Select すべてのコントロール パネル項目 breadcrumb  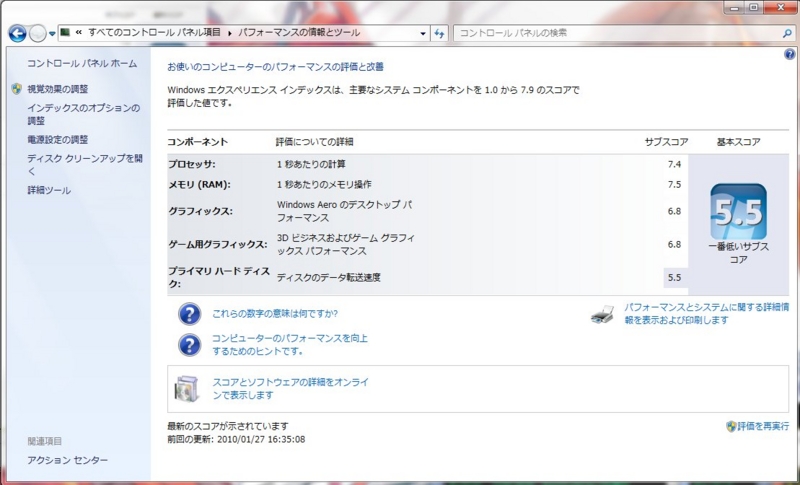(x=155, y=33)
